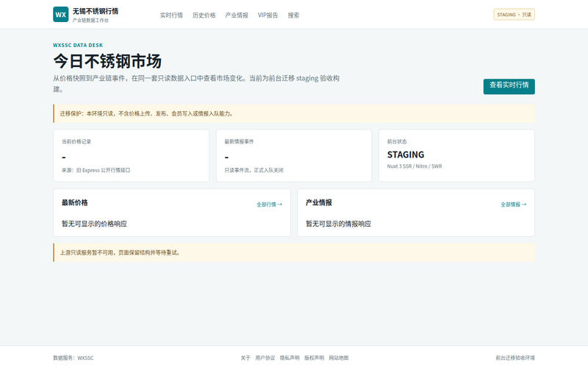
Task: Open the 无锡不锈钢行情 site title
Action: click(x=96, y=11)
